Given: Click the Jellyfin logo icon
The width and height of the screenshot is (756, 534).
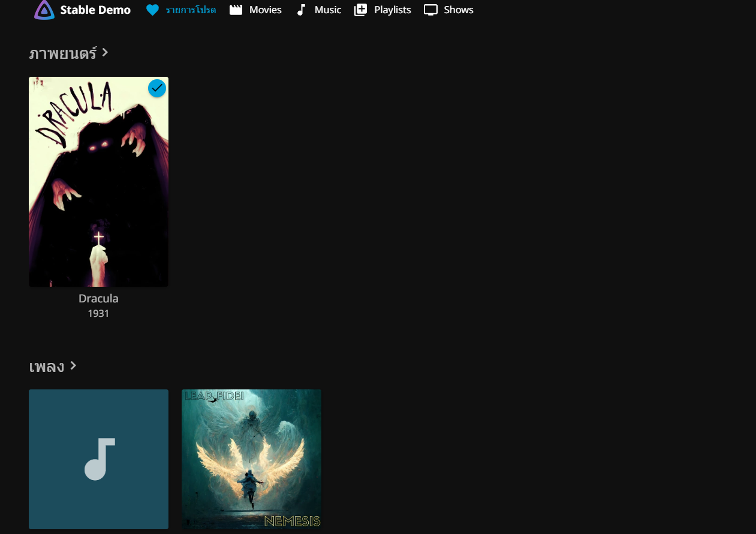Looking at the screenshot, I should click(44, 10).
